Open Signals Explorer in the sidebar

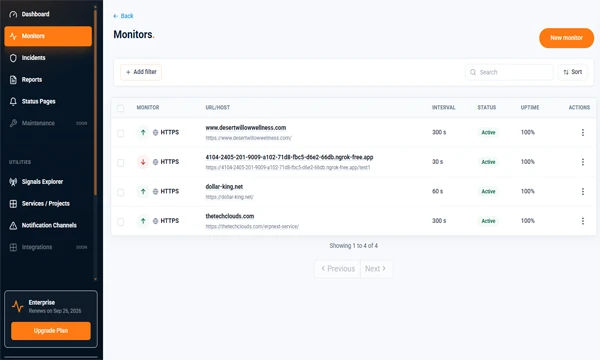(x=48, y=182)
